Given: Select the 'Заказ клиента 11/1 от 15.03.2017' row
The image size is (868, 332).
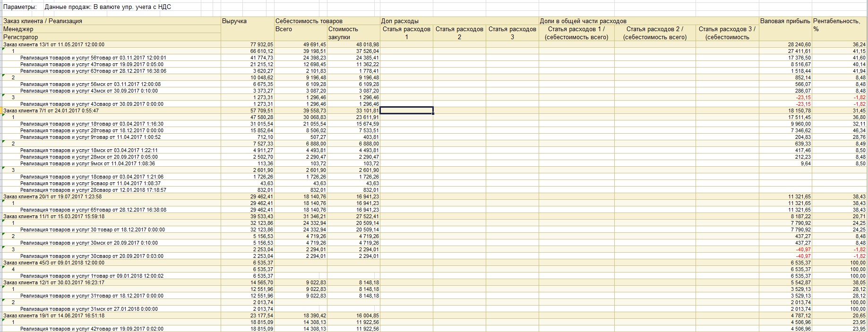Looking at the screenshot, I should coord(54,216).
